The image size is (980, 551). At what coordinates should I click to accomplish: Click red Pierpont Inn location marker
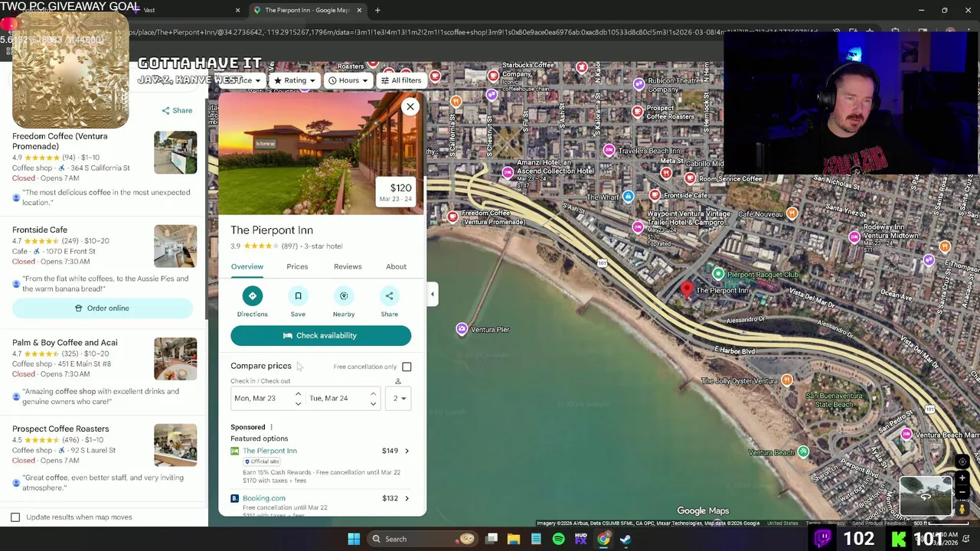tap(687, 289)
